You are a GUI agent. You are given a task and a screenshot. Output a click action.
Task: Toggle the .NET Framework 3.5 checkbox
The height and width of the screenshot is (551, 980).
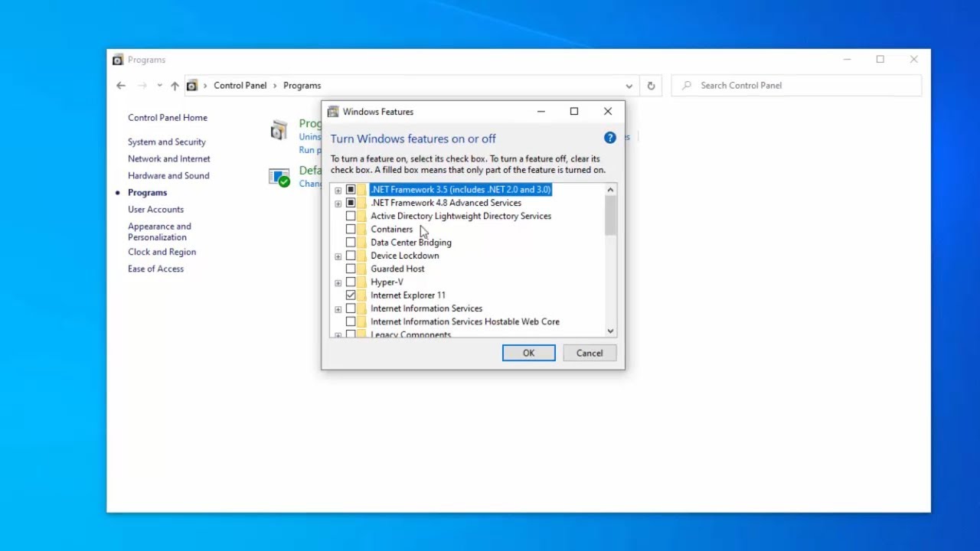coord(351,190)
